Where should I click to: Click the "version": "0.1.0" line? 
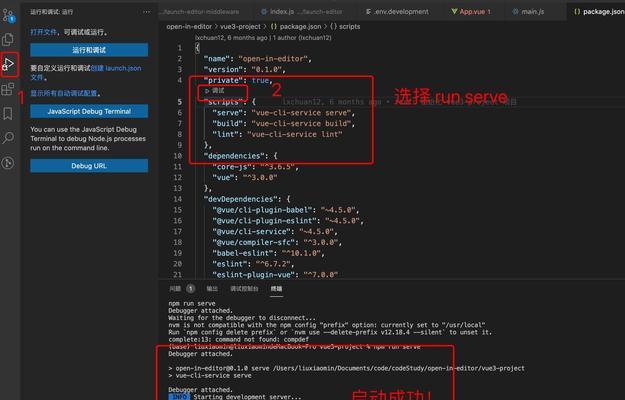pos(245,69)
